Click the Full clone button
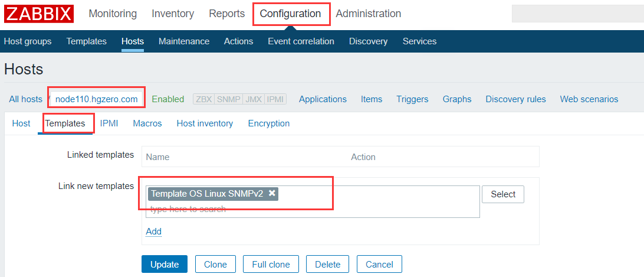644x277 pixels. 271,264
